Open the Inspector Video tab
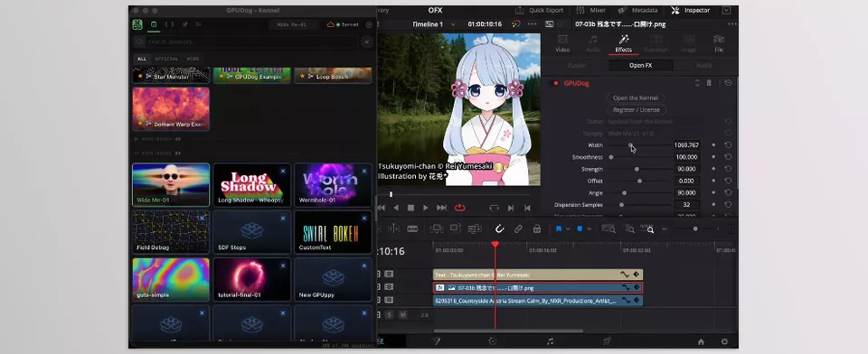 [562, 43]
